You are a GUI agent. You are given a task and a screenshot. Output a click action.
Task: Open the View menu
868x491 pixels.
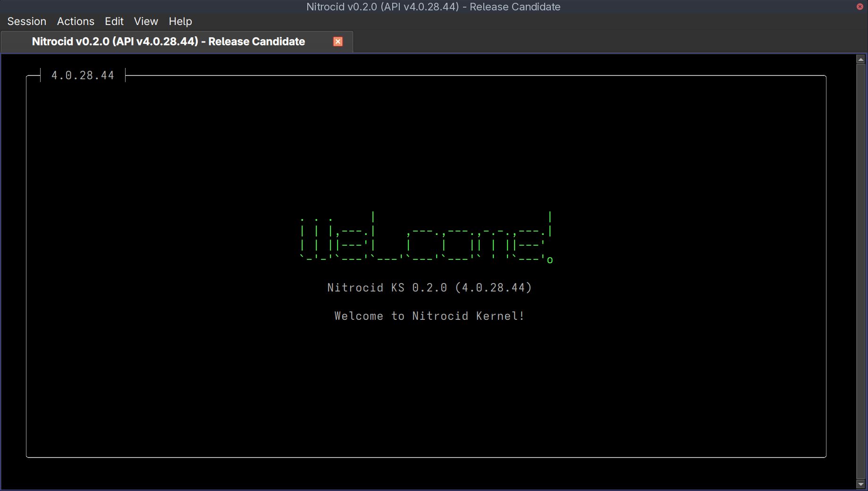(146, 21)
